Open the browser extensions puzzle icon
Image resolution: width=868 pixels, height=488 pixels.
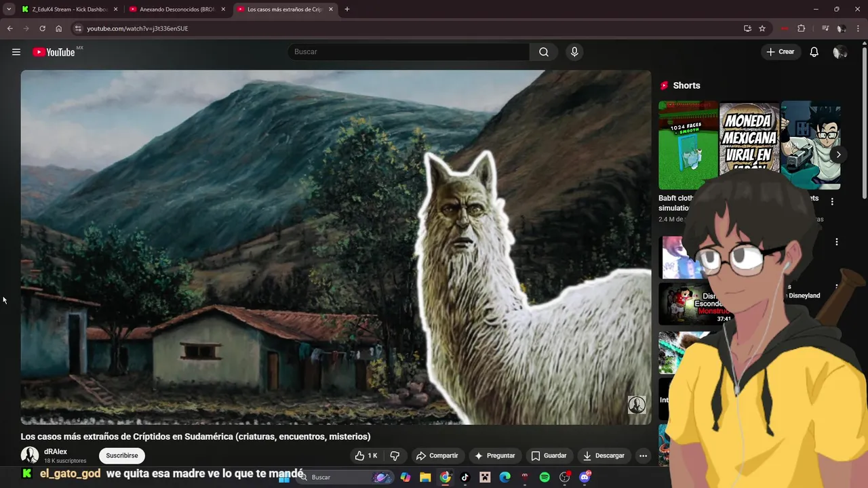(x=802, y=28)
